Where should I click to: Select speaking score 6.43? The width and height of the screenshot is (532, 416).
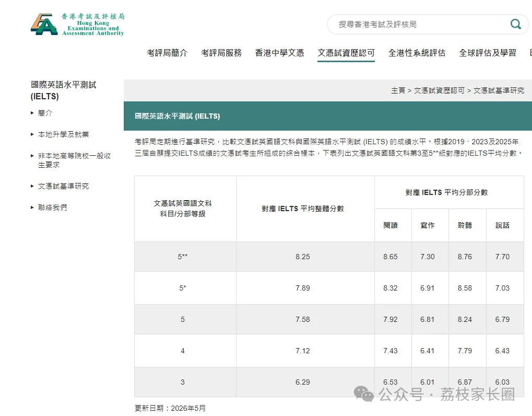pyautogui.click(x=502, y=351)
